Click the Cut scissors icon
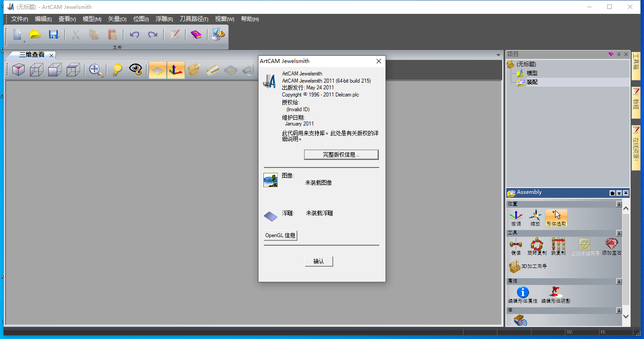Viewport: 644px width, 339px height. (76, 34)
